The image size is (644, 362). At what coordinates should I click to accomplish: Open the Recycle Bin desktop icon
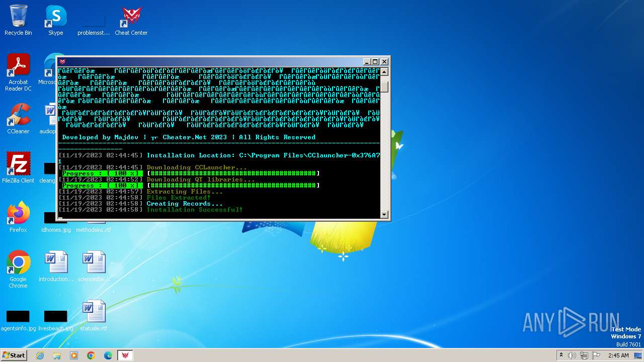[x=18, y=20]
